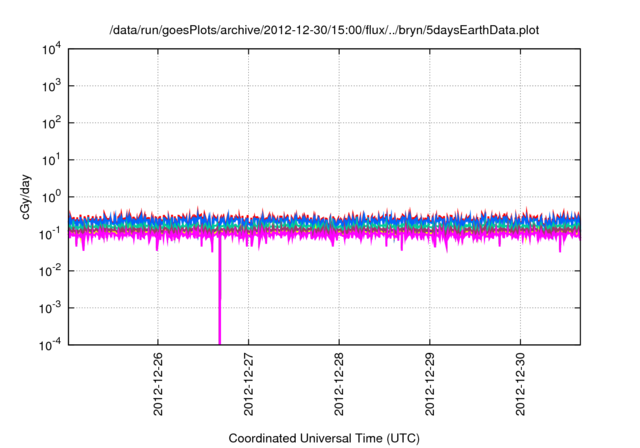Click the 10^-2 y-axis tick label
This screenshot has width=640, height=448.
[x=50, y=272]
